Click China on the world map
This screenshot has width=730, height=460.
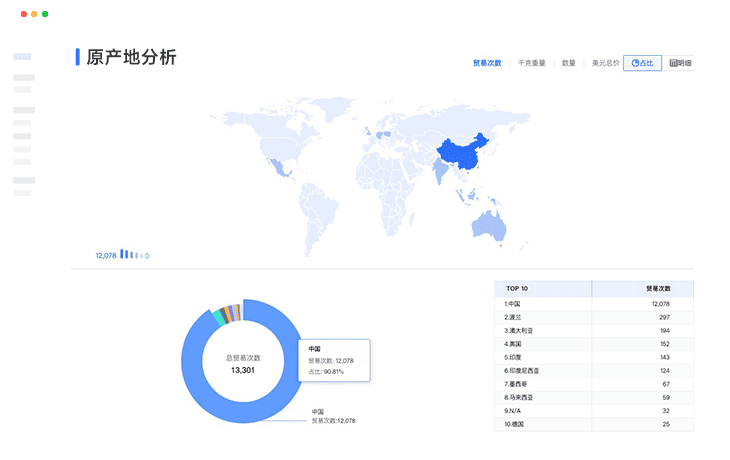coord(462,152)
